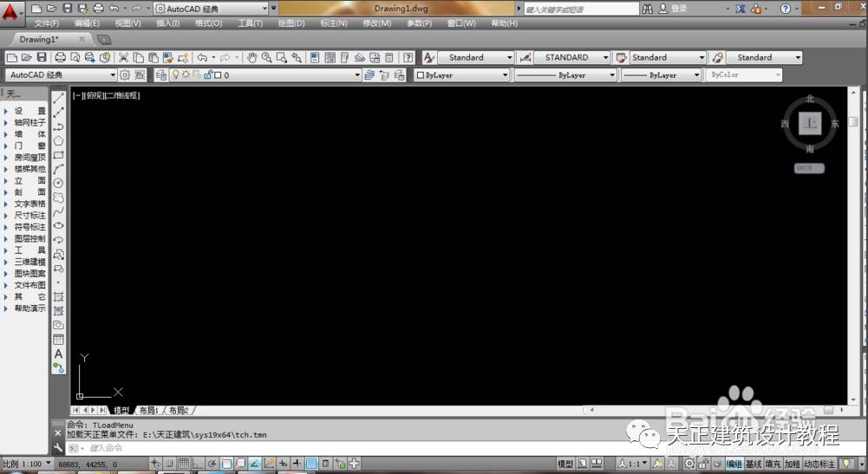The height and width of the screenshot is (474, 868).
Task: Click the Plot (print) icon
Action: click(61, 57)
